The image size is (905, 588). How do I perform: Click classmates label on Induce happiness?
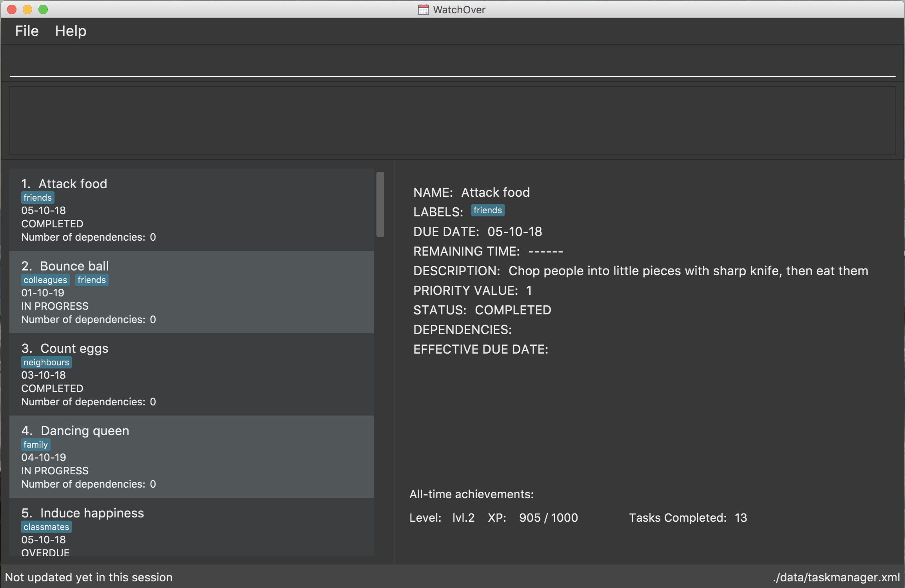[x=46, y=527]
